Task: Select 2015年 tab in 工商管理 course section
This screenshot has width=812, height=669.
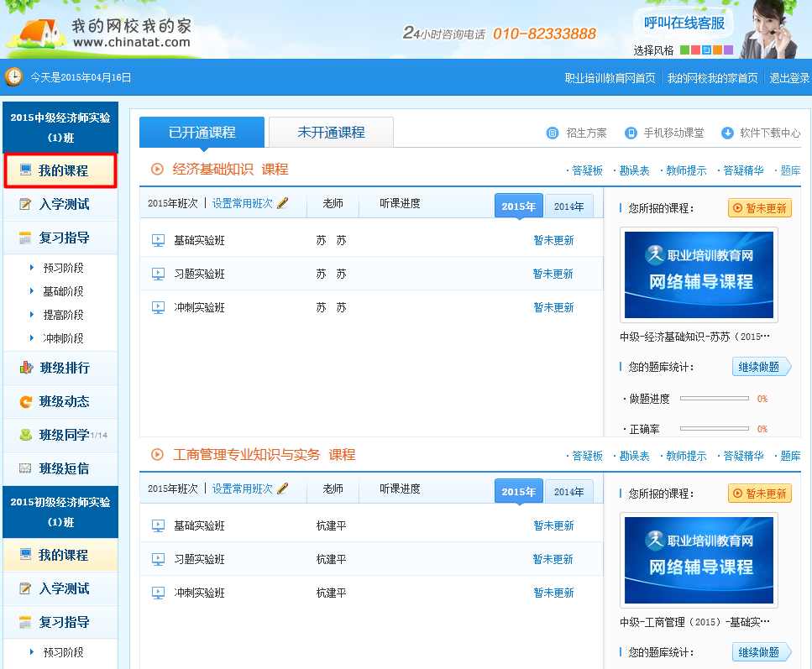Action: (x=518, y=492)
